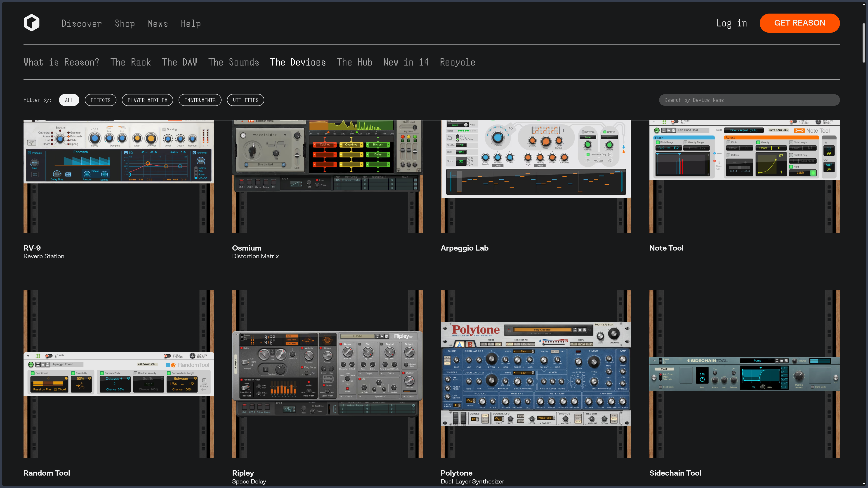
Task: Open the Osmium distortion device image
Action: coord(327,176)
